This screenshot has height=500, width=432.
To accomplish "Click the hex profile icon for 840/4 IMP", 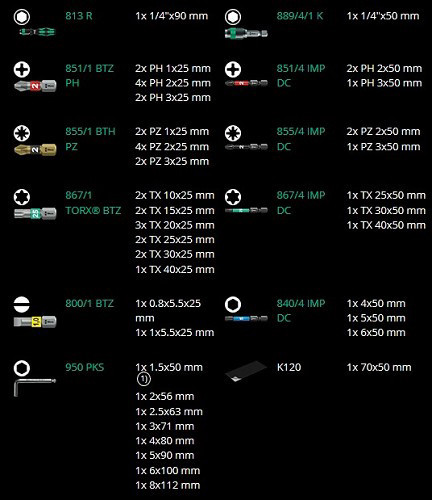I will (x=233, y=304).
